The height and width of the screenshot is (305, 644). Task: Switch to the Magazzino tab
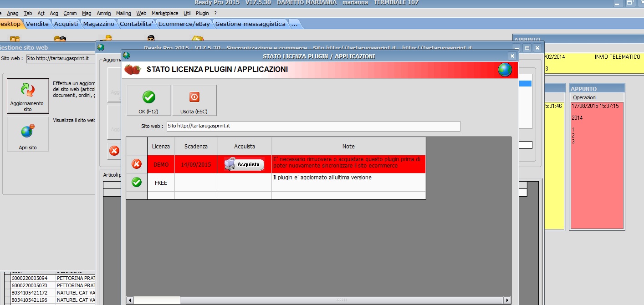click(99, 24)
